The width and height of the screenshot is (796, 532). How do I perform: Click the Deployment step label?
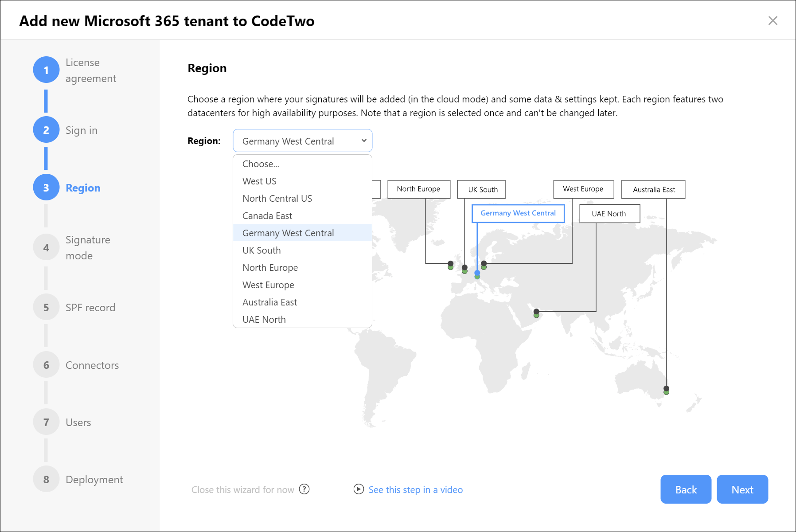pyautogui.click(x=94, y=480)
